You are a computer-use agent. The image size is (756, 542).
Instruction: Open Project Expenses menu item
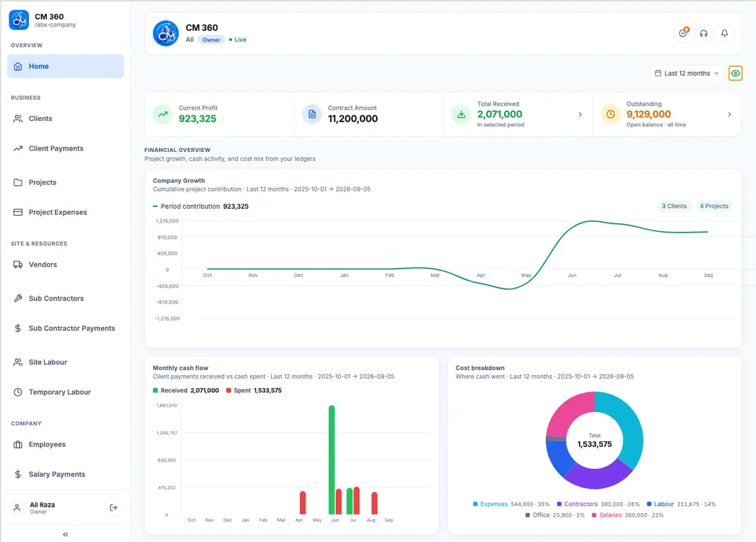click(66, 212)
